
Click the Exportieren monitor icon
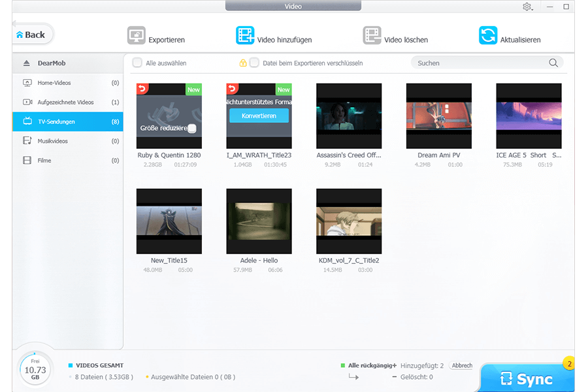coord(136,35)
